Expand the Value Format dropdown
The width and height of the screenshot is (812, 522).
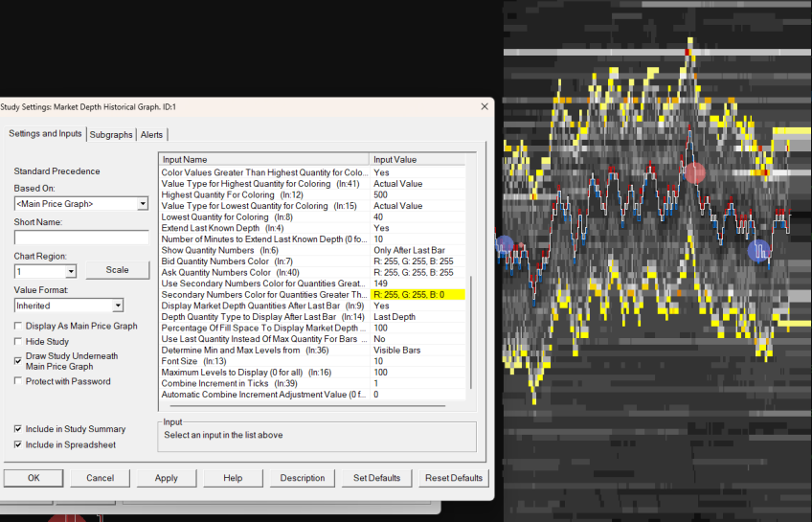pyautogui.click(x=118, y=306)
